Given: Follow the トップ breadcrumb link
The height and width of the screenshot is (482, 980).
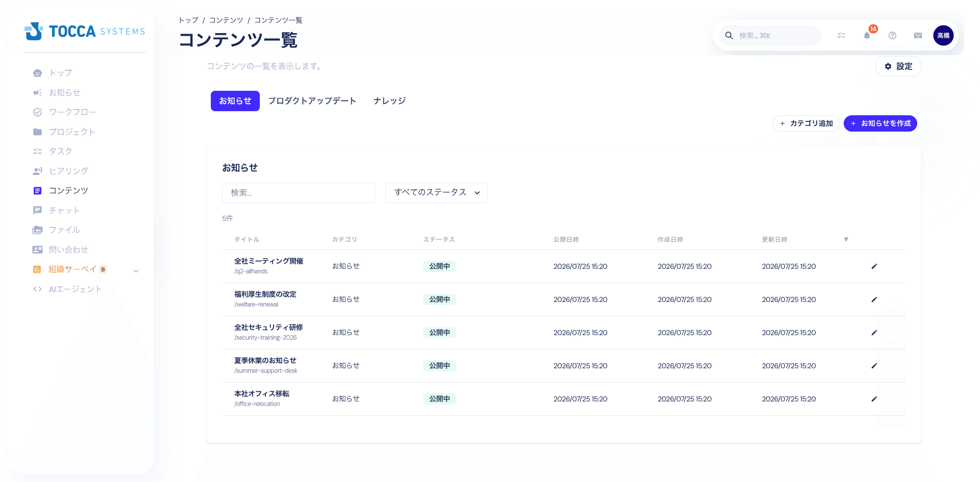Looking at the screenshot, I should [188, 20].
